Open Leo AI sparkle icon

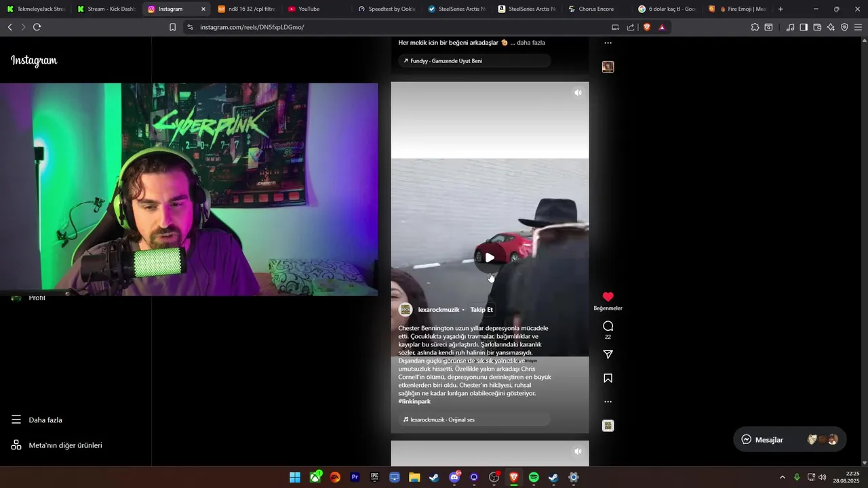831,27
